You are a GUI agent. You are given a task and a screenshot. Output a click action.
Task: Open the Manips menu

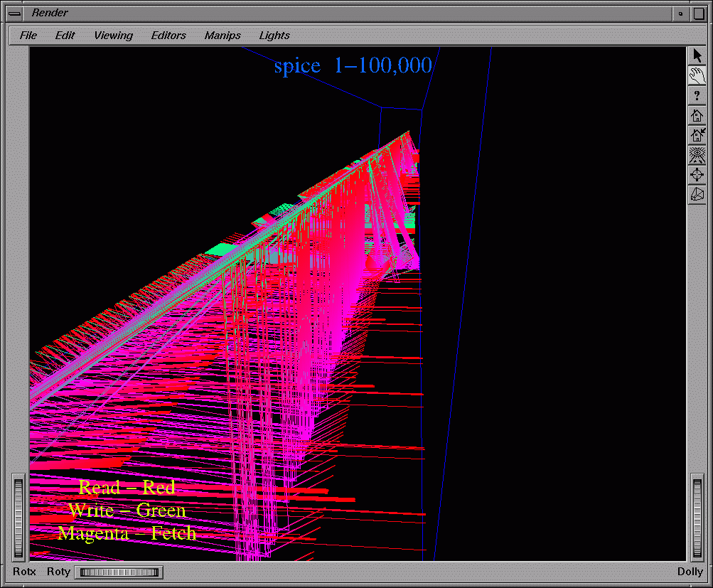[223, 36]
